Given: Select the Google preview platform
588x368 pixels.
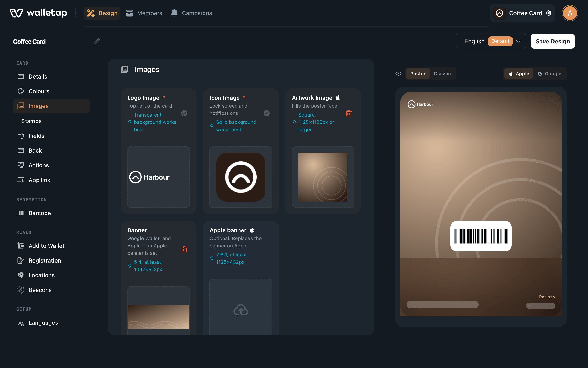Looking at the screenshot, I should pyautogui.click(x=550, y=74).
